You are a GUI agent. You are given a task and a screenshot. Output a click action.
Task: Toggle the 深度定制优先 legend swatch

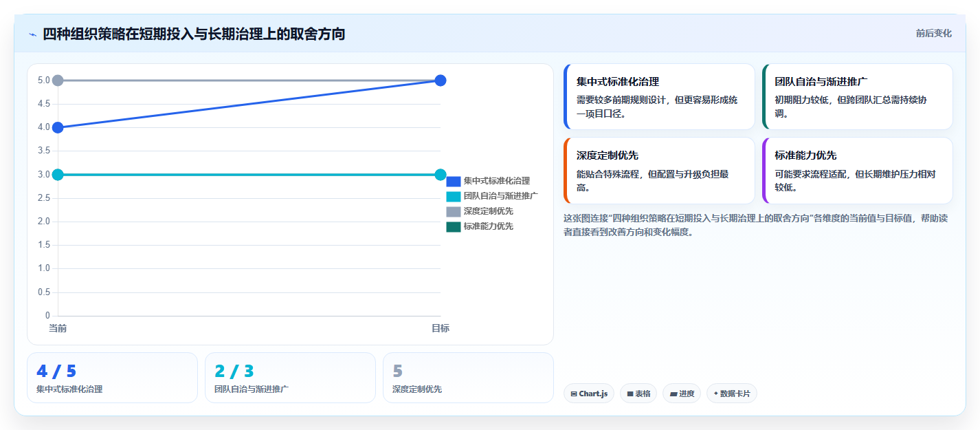tap(454, 211)
